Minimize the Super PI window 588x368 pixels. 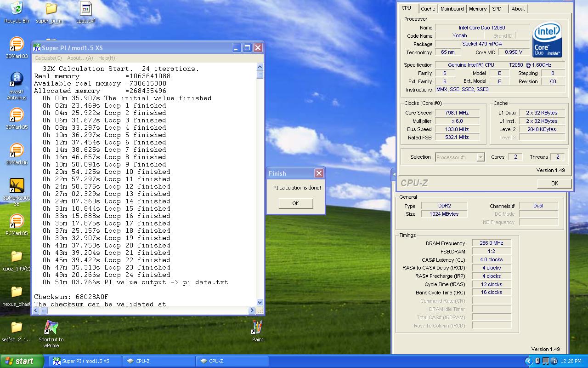point(237,47)
